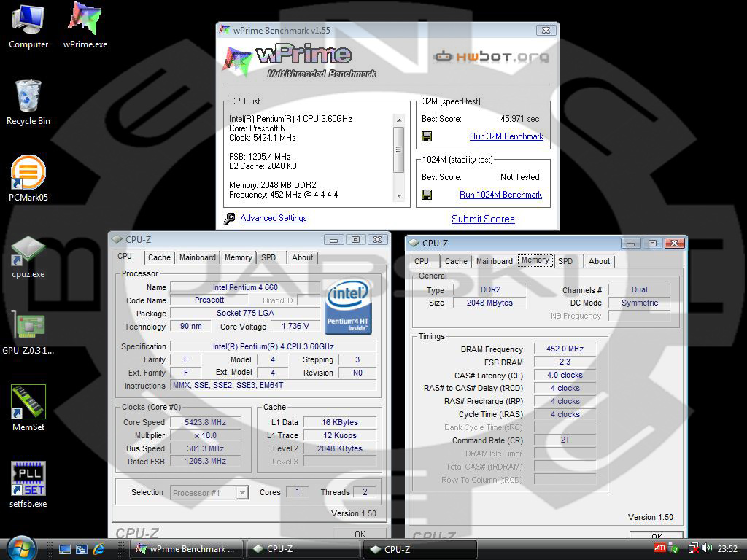The height and width of the screenshot is (560, 747).
Task: Click Show Desktop quick launch icon
Action: (64, 549)
